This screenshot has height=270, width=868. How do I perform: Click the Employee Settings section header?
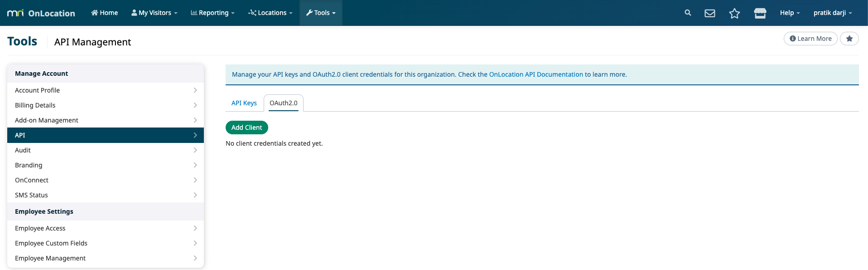pos(106,211)
